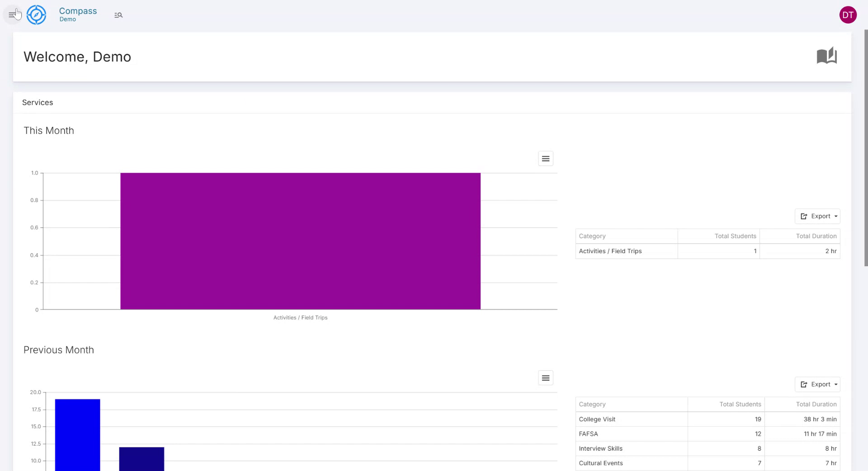Open the College Visit category entry
This screenshot has width=868, height=471.
[x=597, y=419]
